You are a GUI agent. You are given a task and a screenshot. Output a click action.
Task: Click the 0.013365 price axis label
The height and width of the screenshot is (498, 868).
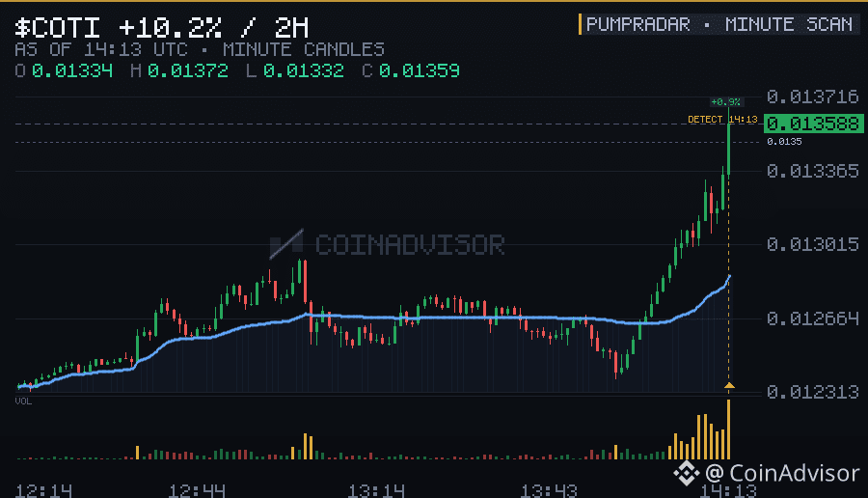(x=812, y=171)
